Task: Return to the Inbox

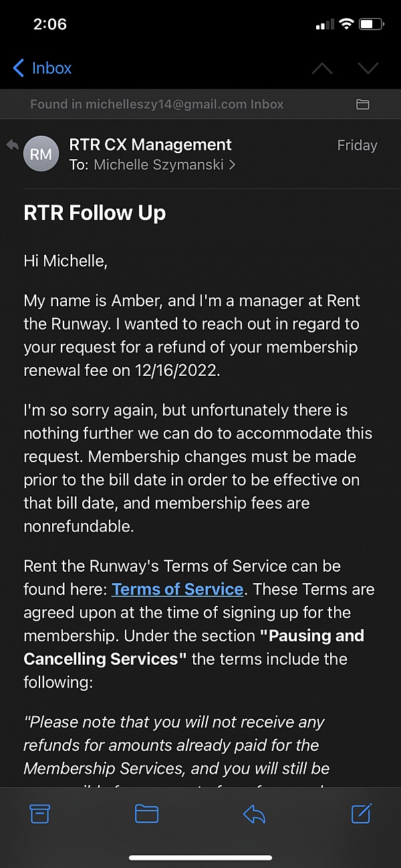Action: pos(41,68)
